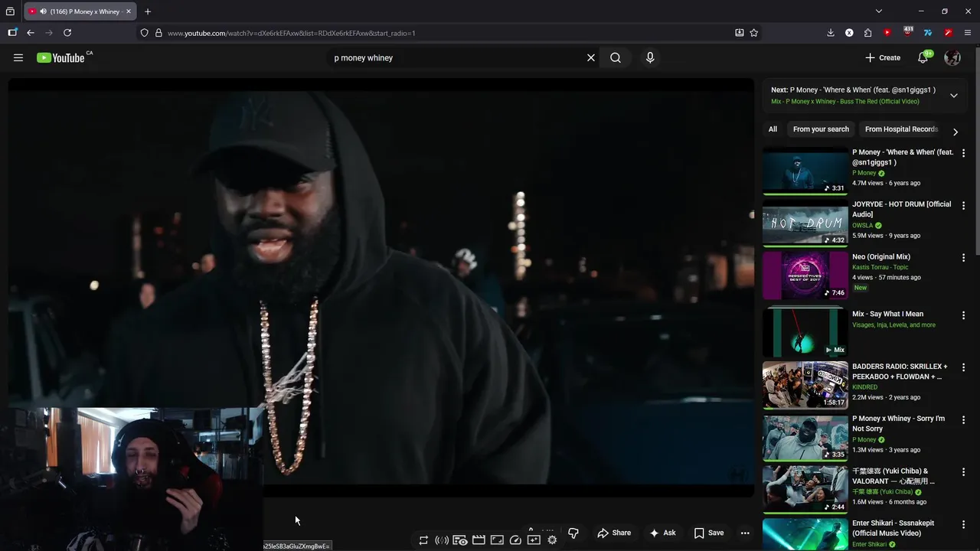Open options for Sorry I'm Not Sorry
This screenshot has height=551, width=980.
click(964, 420)
